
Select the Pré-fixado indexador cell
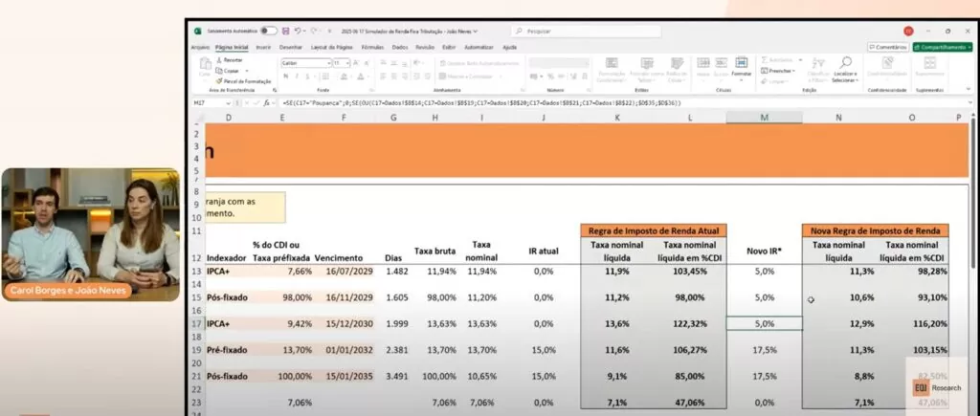point(227,350)
